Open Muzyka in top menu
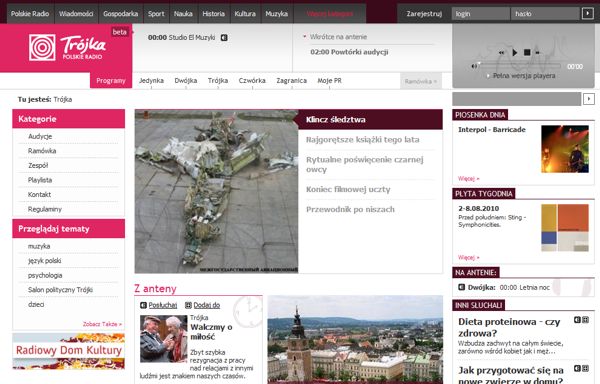The height and width of the screenshot is (384, 600). 277,14
